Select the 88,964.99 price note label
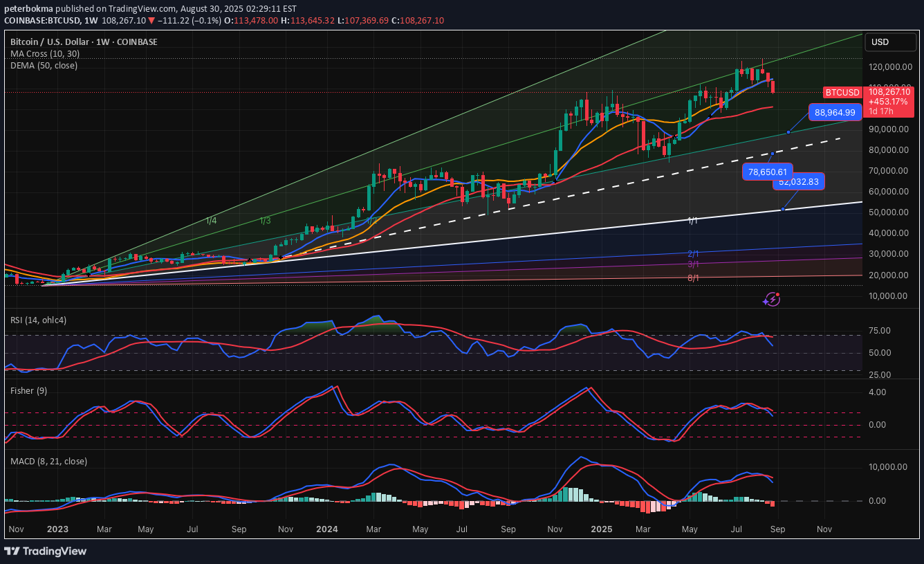The width and height of the screenshot is (924, 564). 835,112
